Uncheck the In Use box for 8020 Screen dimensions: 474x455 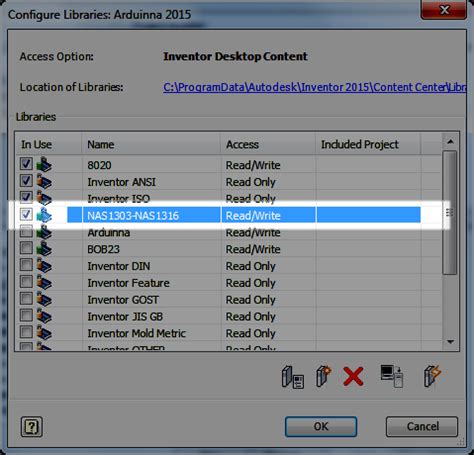coord(26,164)
